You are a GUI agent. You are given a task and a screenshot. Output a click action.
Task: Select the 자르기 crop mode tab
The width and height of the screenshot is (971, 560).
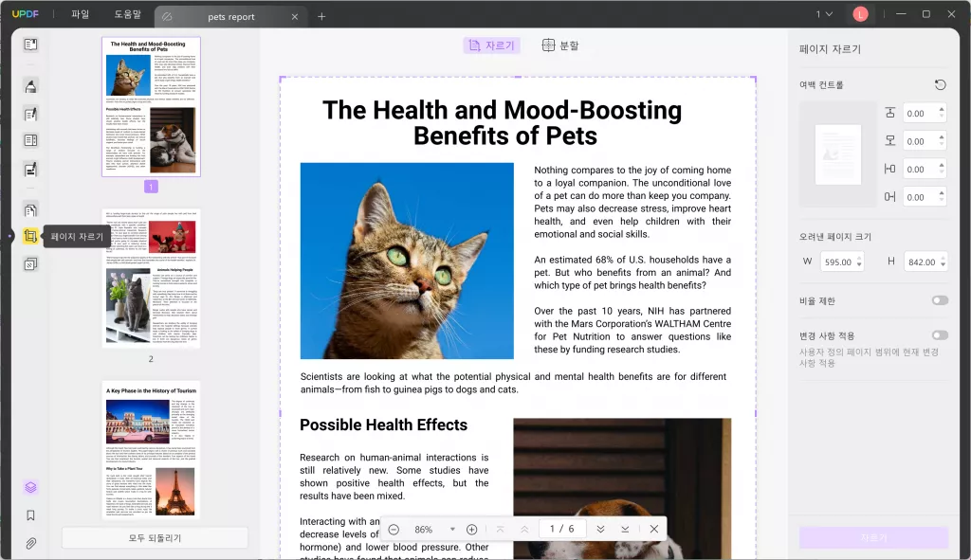pos(492,45)
